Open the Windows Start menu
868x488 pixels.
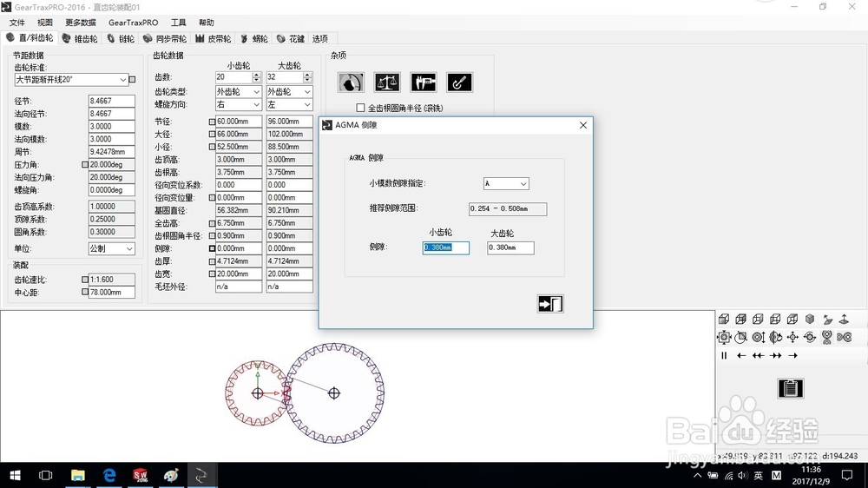point(15,475)
